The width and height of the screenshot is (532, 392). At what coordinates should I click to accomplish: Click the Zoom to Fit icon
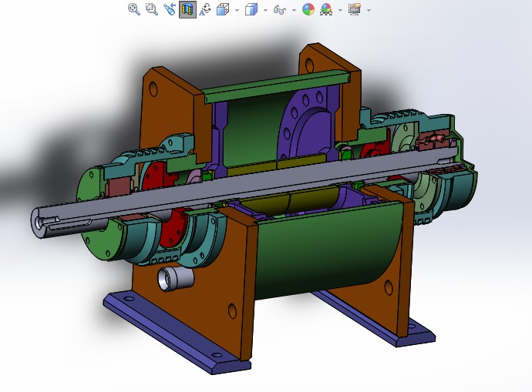[134, 9]
